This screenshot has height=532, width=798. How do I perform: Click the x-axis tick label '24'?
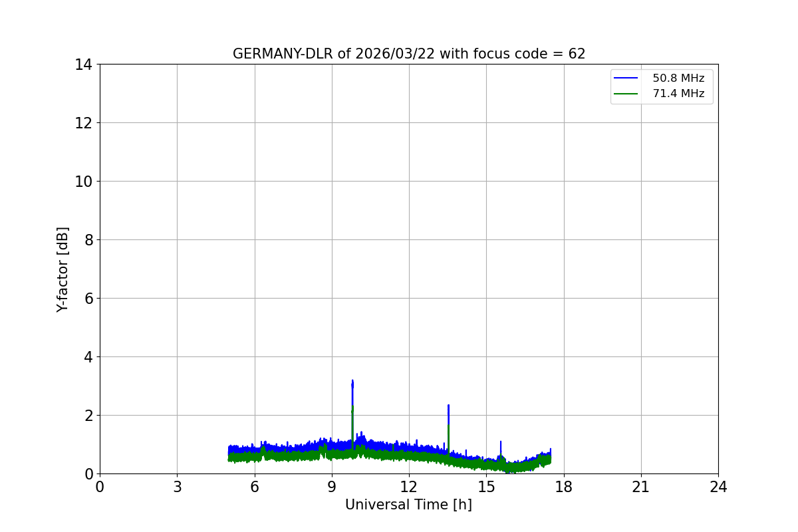pos(718,487)
